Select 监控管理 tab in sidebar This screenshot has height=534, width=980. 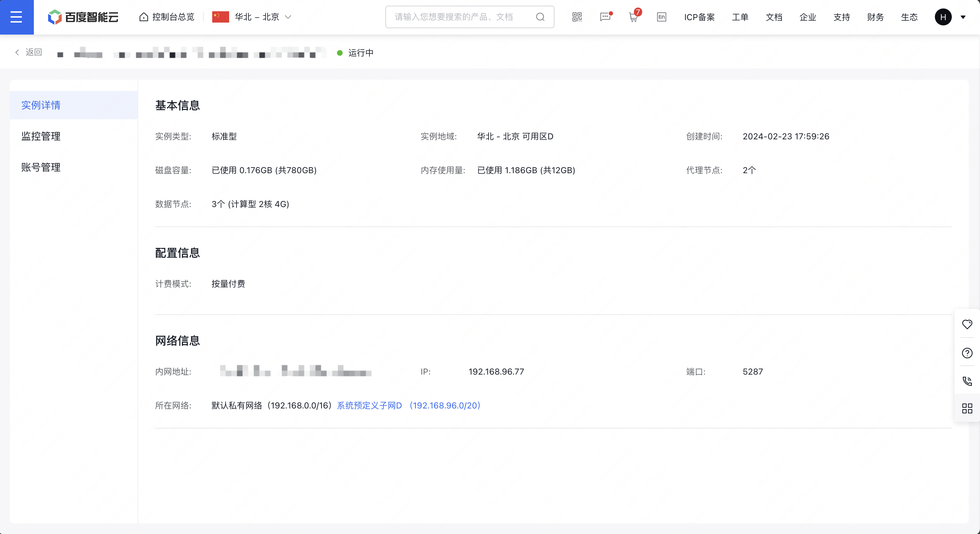click(x=73, y=136)
